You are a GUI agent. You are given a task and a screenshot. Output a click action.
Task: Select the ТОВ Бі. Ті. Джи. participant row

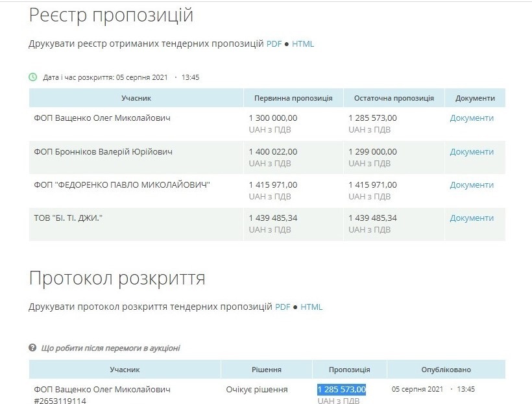[x=267, y=224]
